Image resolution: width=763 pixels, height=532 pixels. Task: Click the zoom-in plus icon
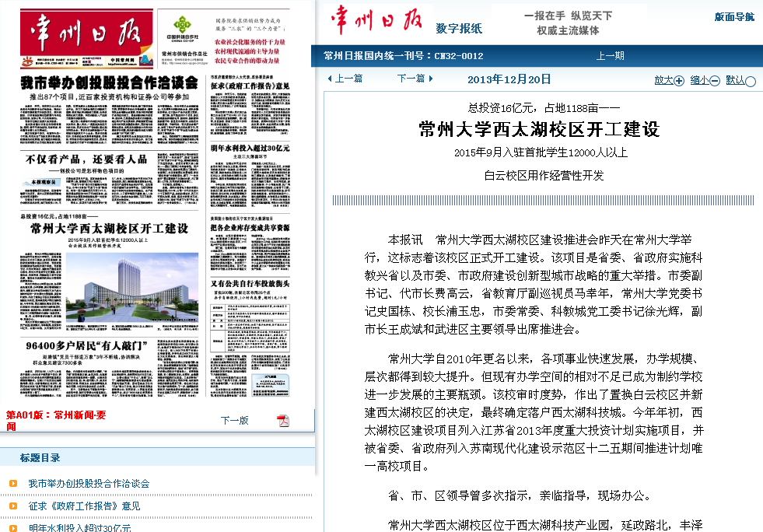(x=679, y=82)
